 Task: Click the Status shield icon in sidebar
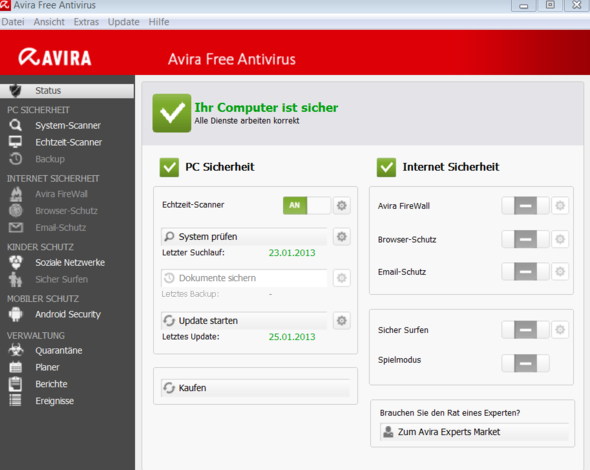(x=15, y=90)
